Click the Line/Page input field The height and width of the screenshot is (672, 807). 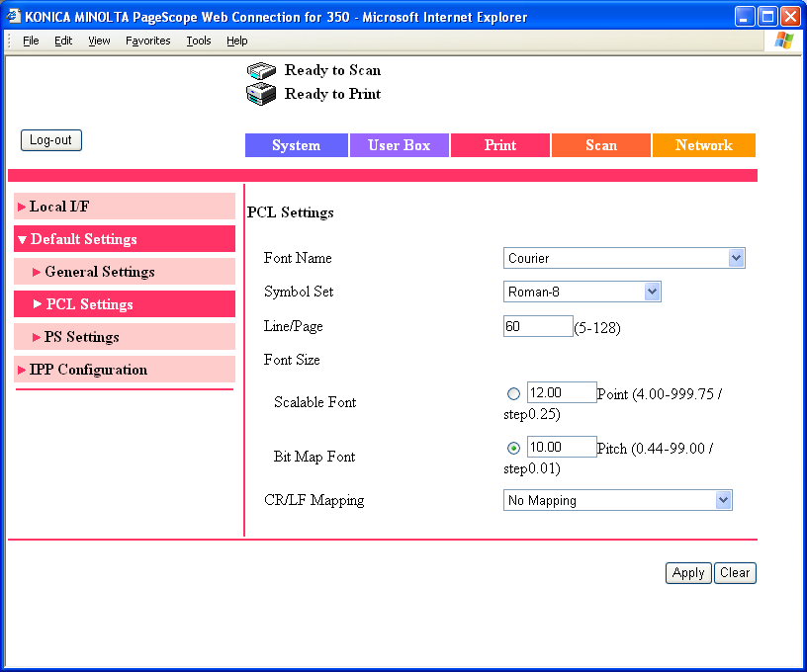point(538,326)
